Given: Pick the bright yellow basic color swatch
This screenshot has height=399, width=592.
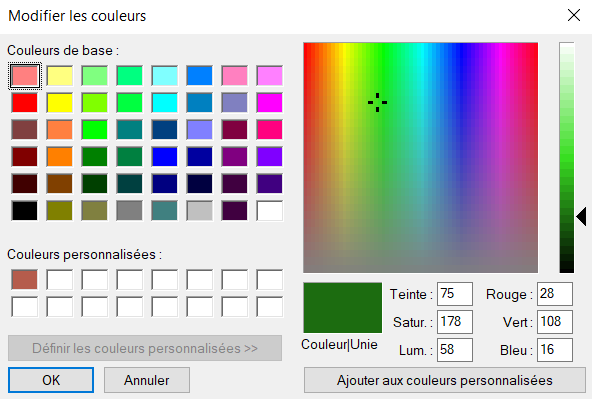Looking at the screenshot, I should coord(60,103).
